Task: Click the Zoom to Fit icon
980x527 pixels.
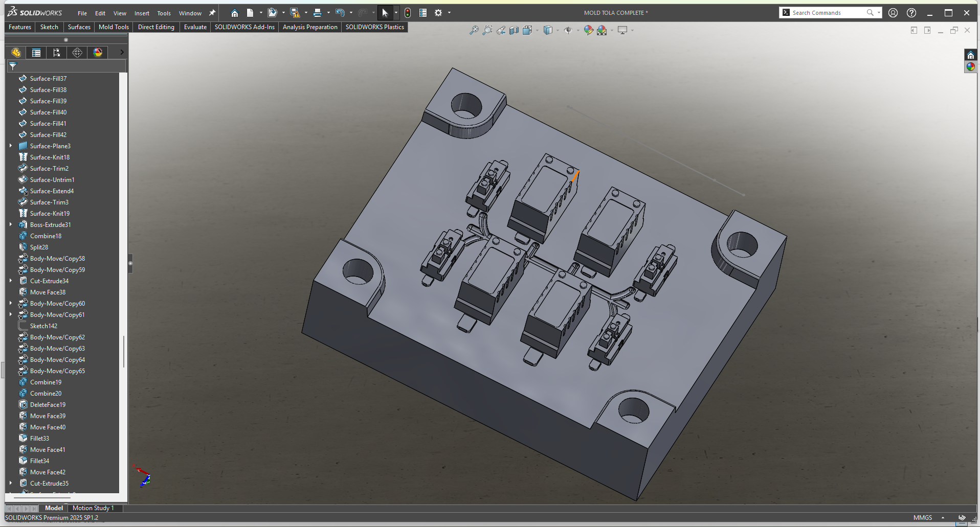Action: (x=474, y=31)
